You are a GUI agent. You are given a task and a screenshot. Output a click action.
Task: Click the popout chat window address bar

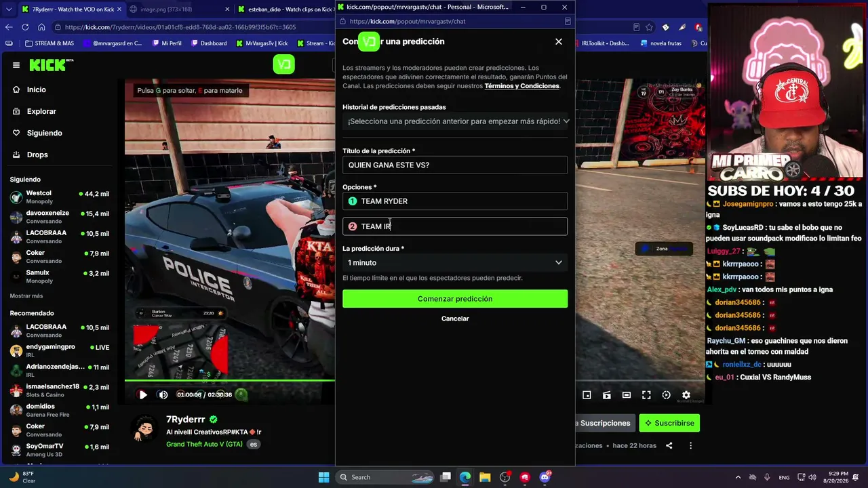[454, 21]
